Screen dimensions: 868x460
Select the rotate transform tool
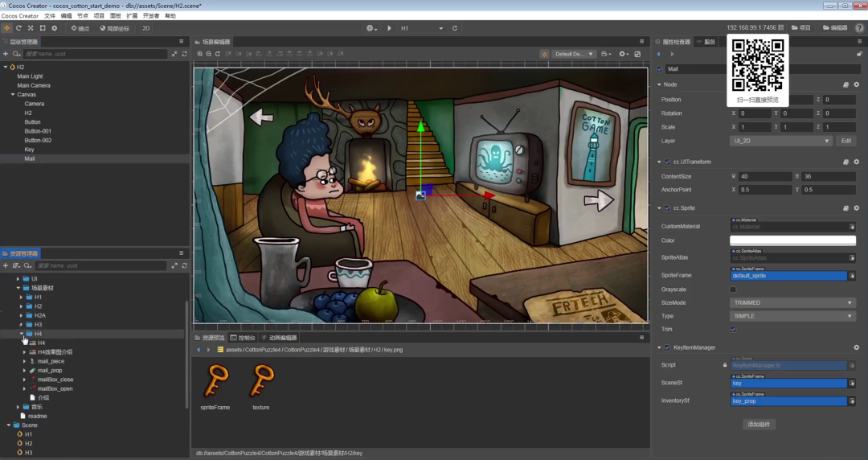[18, 27]
